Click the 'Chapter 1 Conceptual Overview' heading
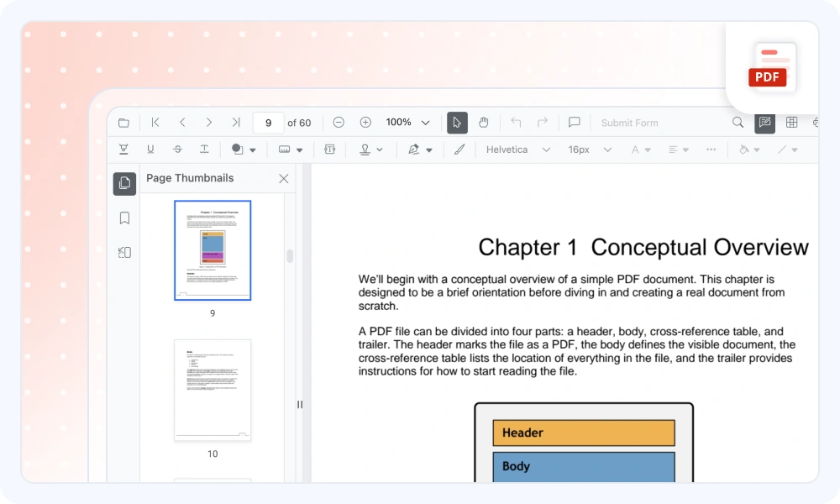 643,247
